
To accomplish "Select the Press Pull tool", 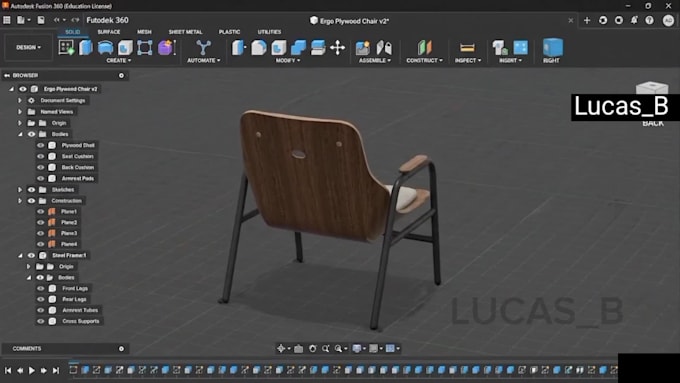I will 238,48.
